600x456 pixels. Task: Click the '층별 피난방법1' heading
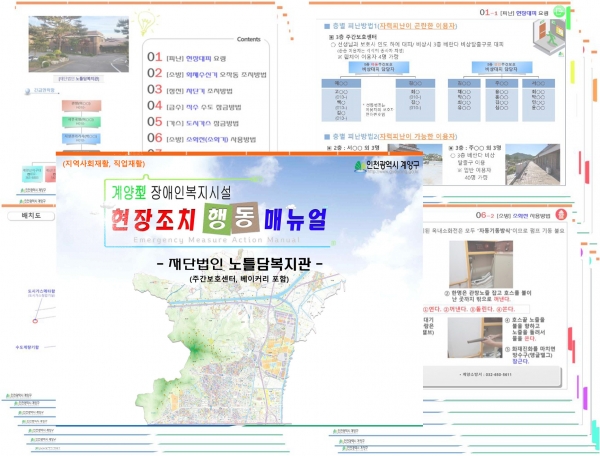coord(390,26)
